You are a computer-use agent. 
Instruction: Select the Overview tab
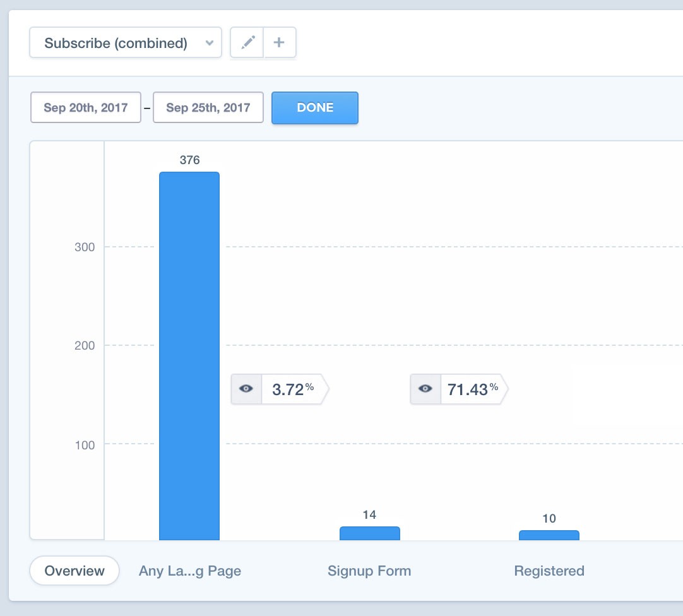tap(74, 571)
